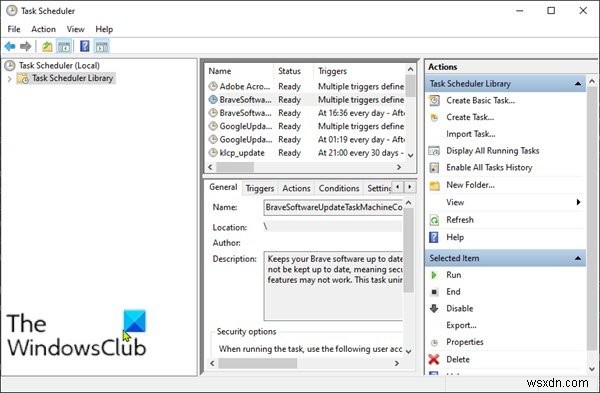This screenshot has width=600, height=393.
Task: Toggle the Show/Hide Console Tree toolbar icon
Action: tap(64, 47)
